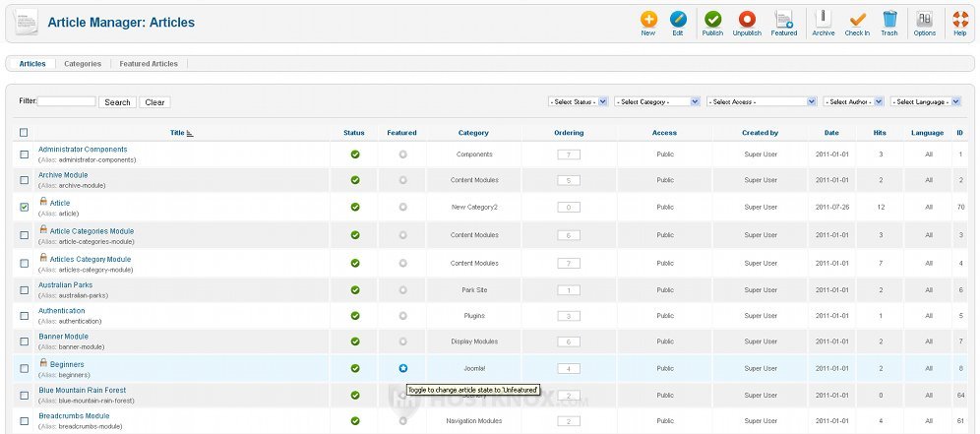Feature the Authentication article
Image resolution: width=980 pixels, height=434 pixels.
pos(403,316)
